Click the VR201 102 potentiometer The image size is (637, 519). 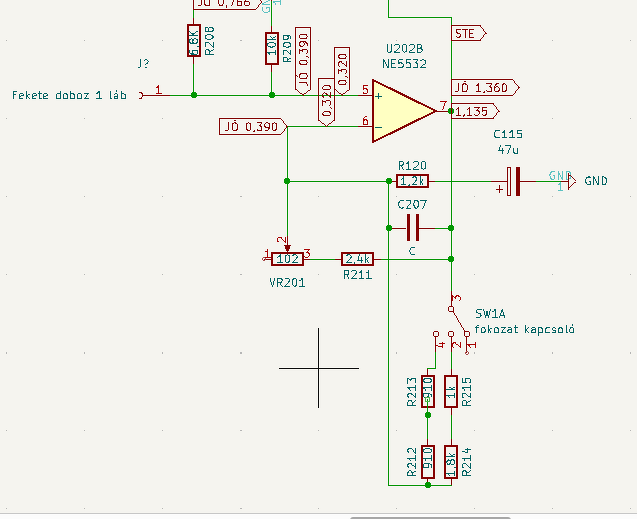[x=287, y=259]
